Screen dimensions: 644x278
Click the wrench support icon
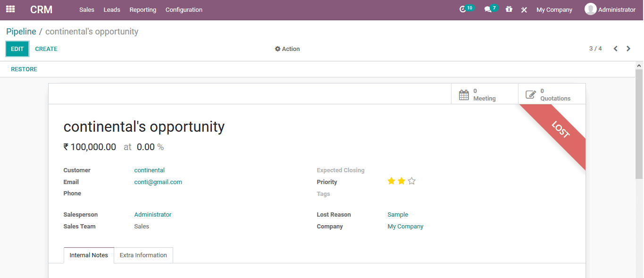524,9
